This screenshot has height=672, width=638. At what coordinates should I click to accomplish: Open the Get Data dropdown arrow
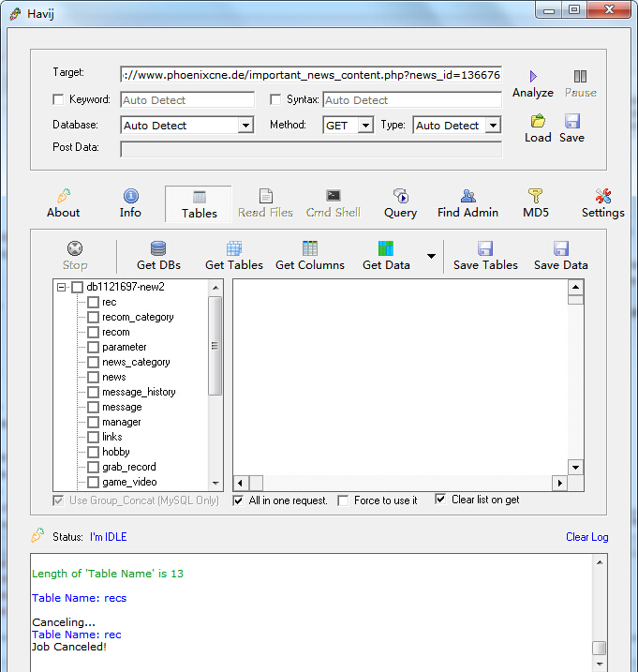[x=431, y=256]
